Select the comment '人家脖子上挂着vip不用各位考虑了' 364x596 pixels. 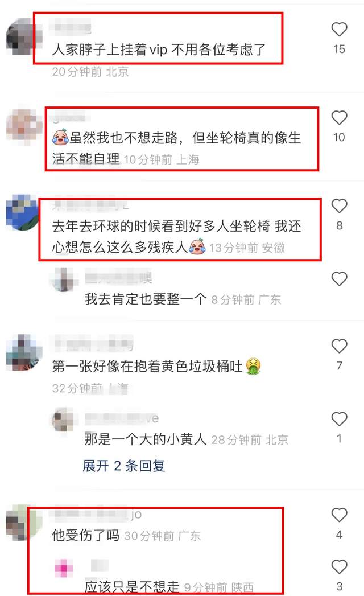tap(159, 50)
